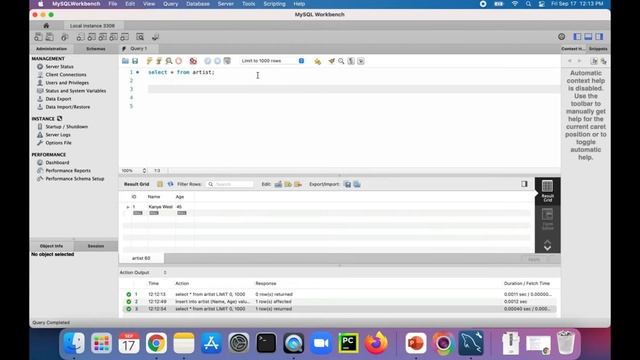Switch to the Schemas tab
The height and width of the screenshot is (360, 640).
click(x=96, y=49)
